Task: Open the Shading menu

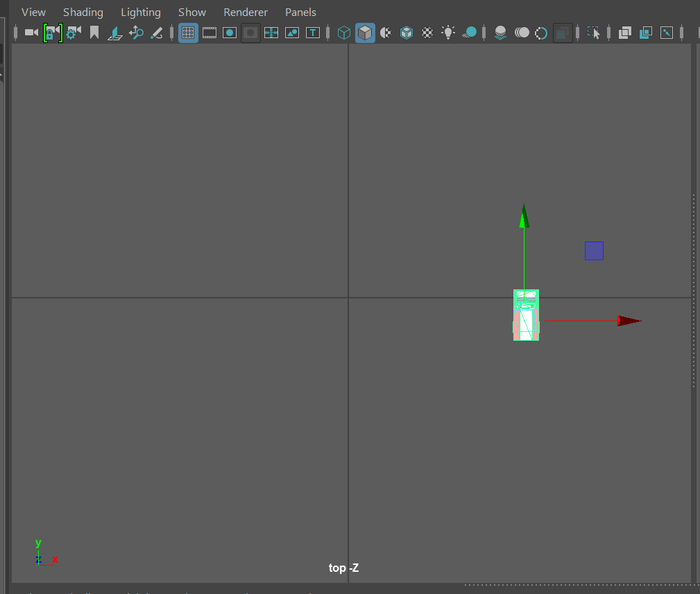Action: click(x=83, y=12)
